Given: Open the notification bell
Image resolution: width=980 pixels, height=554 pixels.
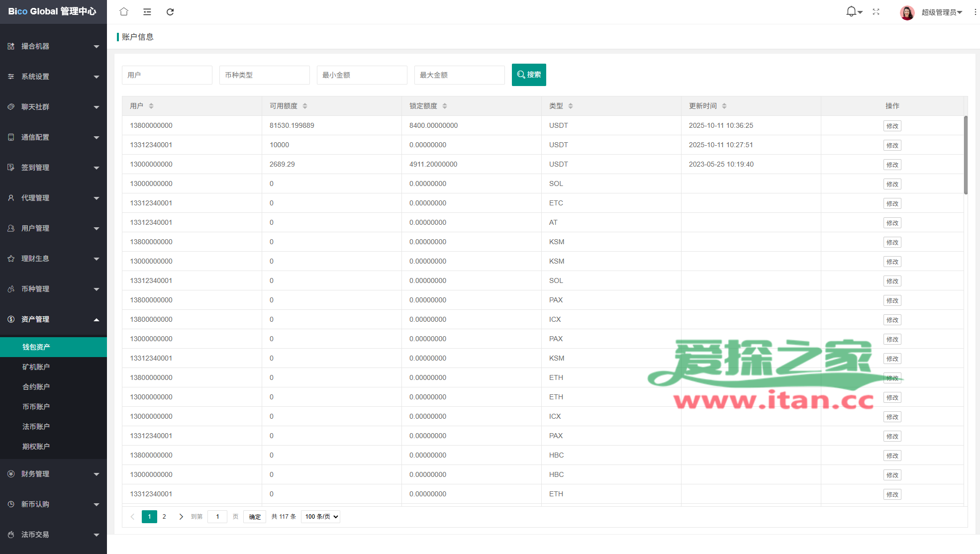Looking at the screenshot, I should 852,11.
